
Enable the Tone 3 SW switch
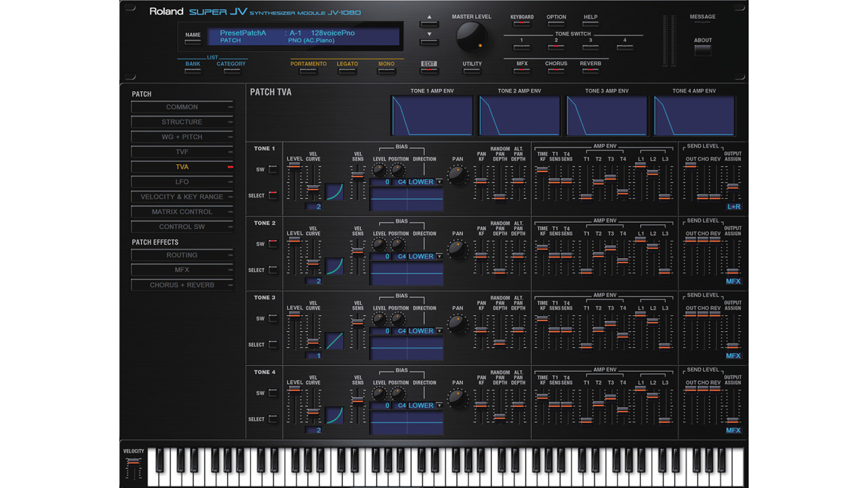pyautogui.click(x=273, y=317)
